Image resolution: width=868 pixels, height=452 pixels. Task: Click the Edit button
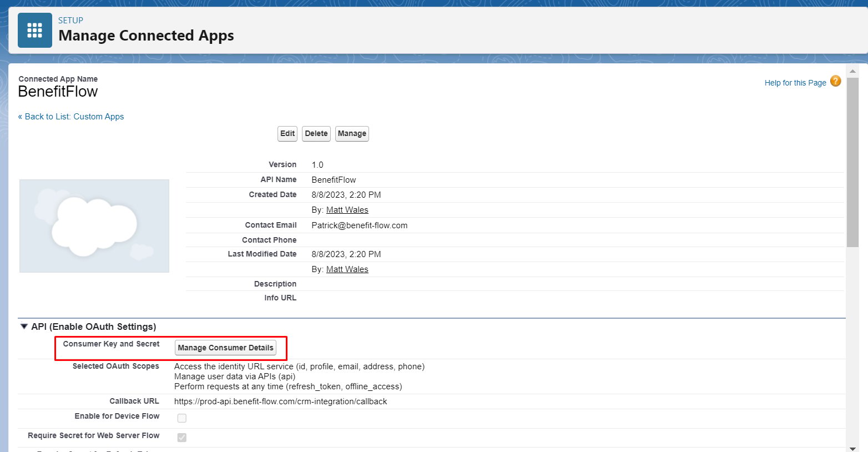(287, 134)
